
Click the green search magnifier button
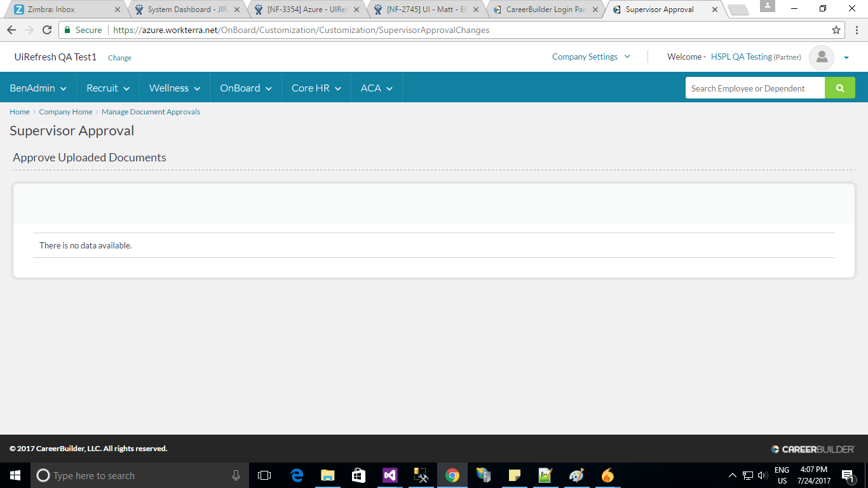coord(839,88)
